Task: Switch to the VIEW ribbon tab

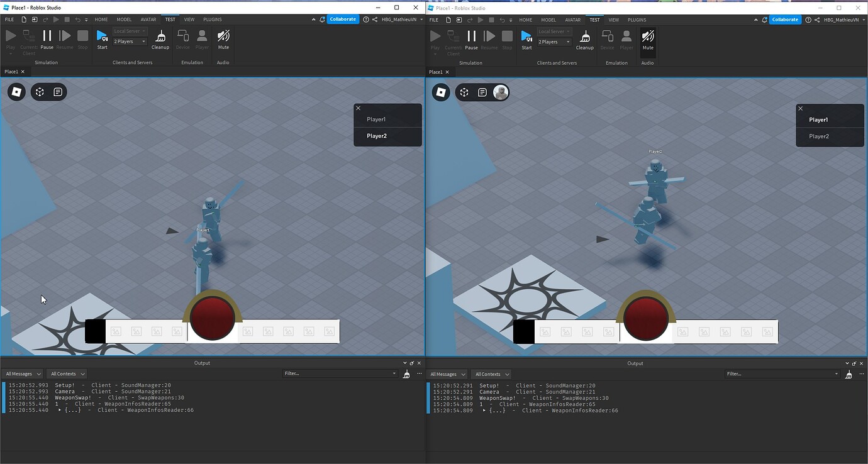Action: pyautogui.click(x=189, y=19)
